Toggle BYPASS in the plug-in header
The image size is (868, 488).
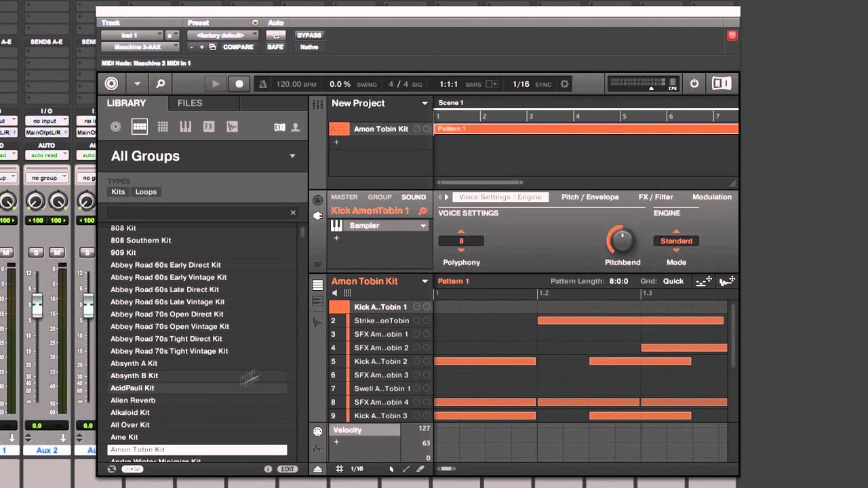pos(309,35)
